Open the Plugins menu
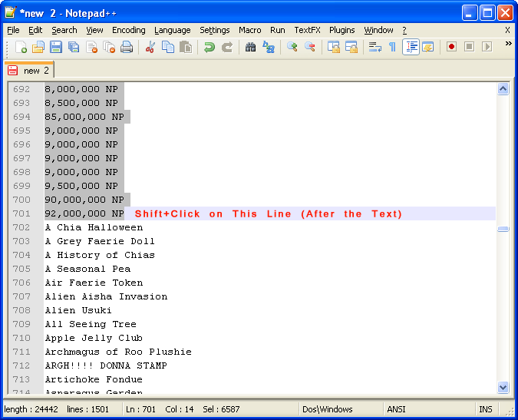The width and height of the screenshot is (518, 420). [x=342, y=30]
